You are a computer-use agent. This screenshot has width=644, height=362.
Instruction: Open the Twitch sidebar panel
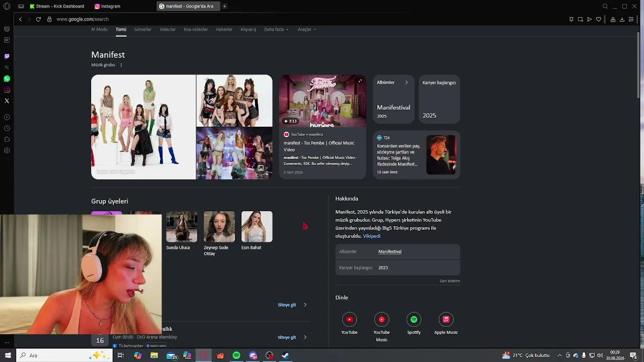coord(7,56)
